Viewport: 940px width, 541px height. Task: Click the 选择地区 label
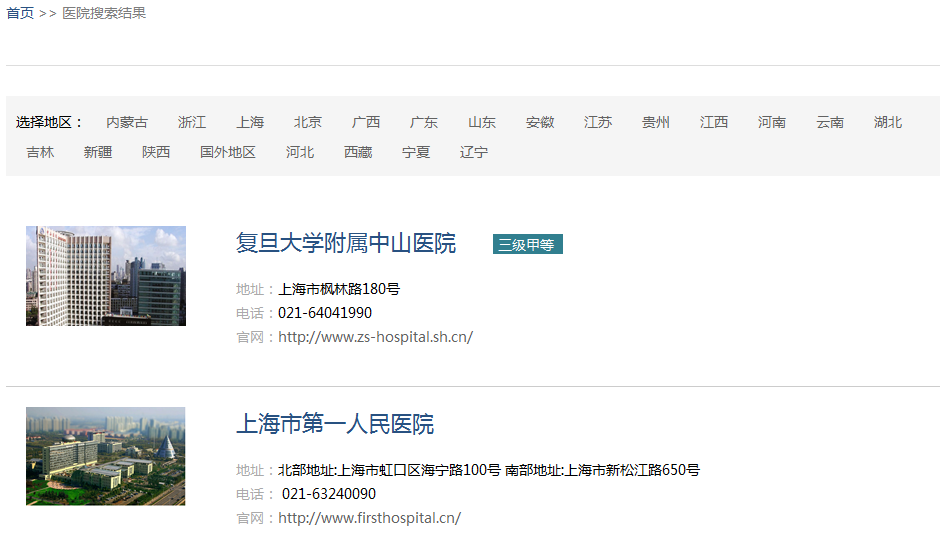(49, 122)
